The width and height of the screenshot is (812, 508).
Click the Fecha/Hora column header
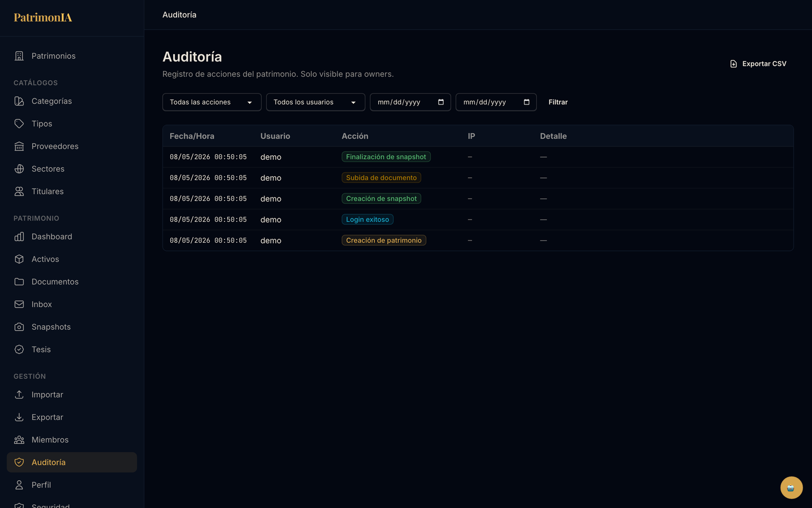click(x=192, y=136)
